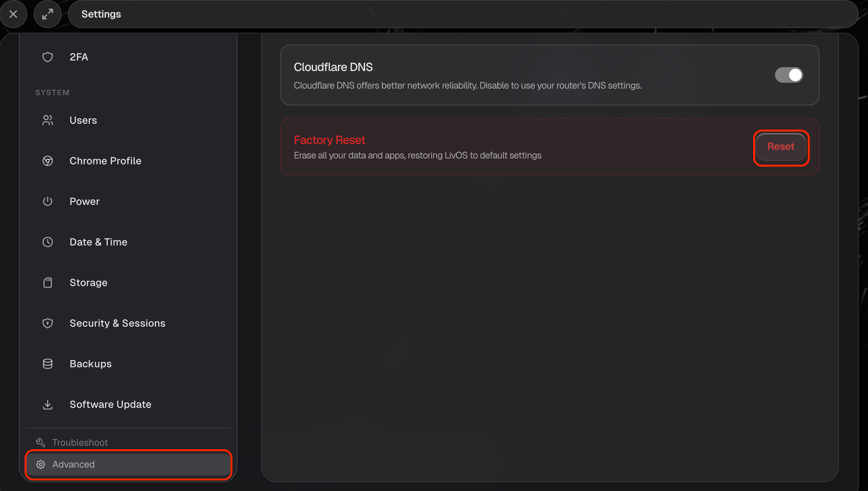This screenshot has height=491, width=868.
Task: Open Date & Time settings
Action: pos(128,242)
